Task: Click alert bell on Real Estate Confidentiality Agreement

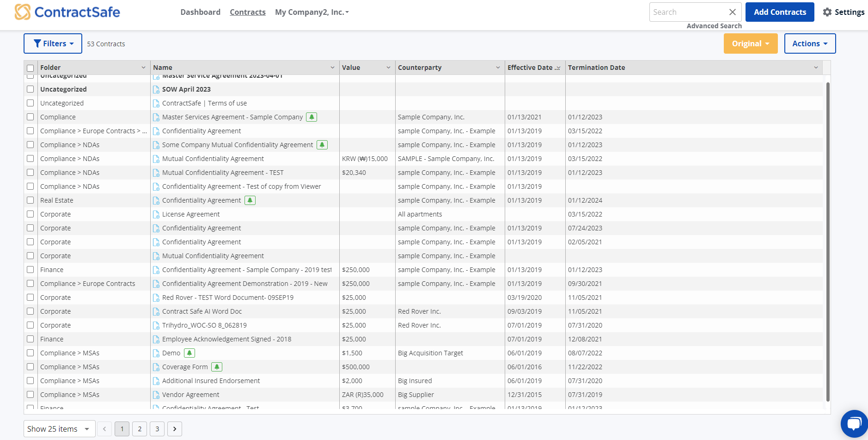Action: coord(250,200)
